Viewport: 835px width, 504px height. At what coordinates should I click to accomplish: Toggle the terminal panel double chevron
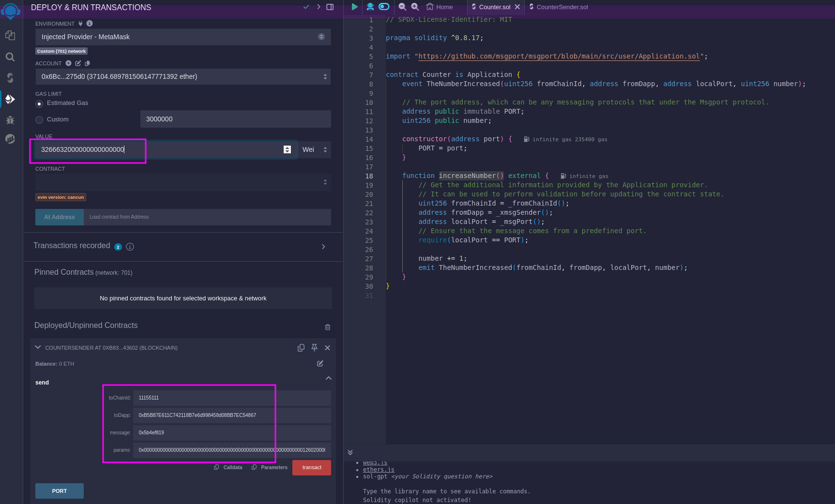tap(350, 453)
